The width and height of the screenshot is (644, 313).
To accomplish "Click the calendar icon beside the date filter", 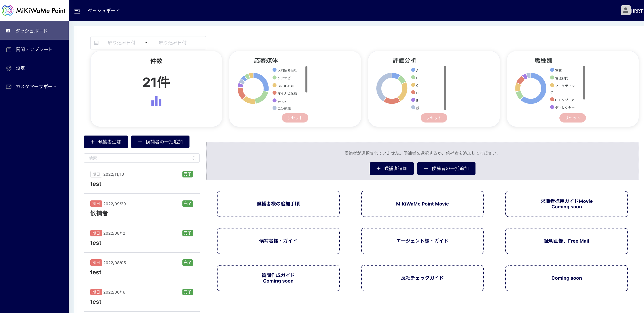I will click(x=97, y=42).
